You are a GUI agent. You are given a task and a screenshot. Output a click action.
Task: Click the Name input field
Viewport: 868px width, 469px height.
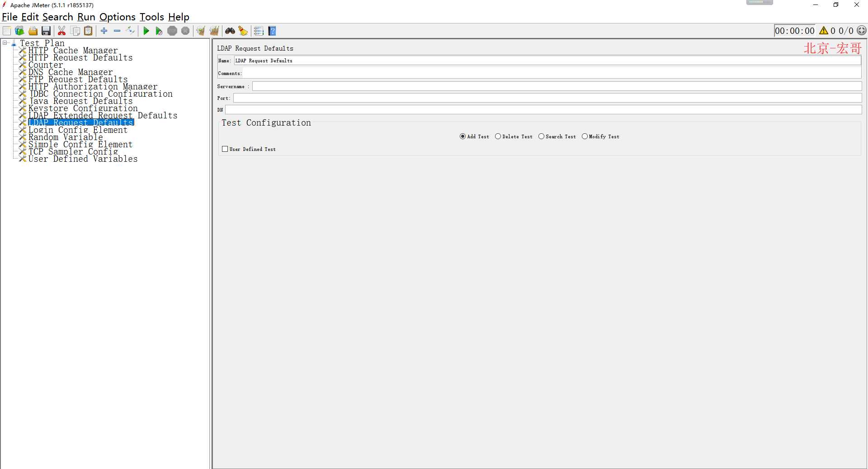coord(547,61)
